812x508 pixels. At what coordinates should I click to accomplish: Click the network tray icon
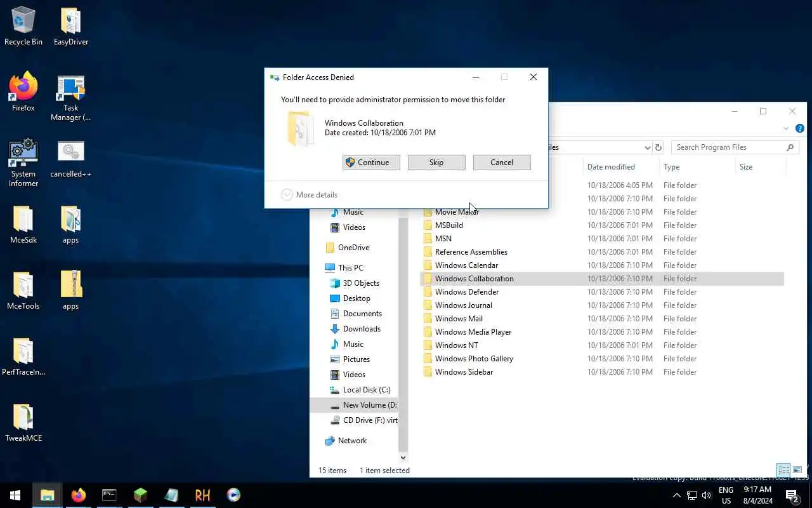[x=692, y=495]
